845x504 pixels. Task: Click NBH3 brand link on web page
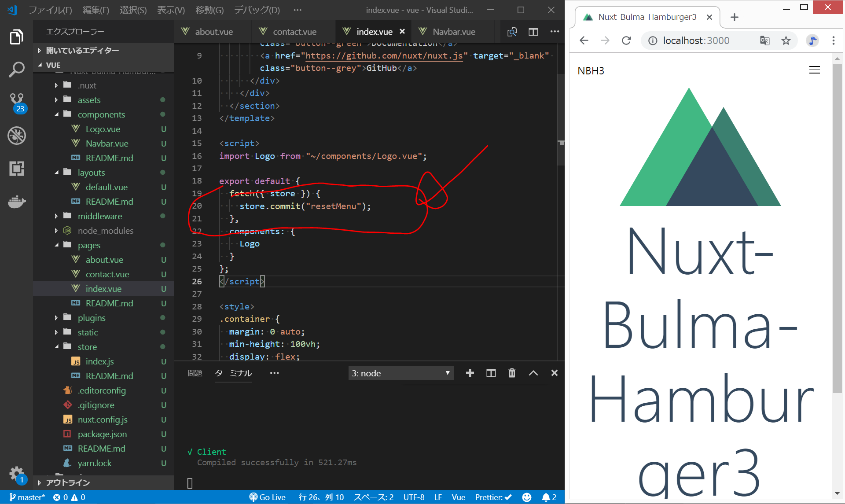pos(591,71)
